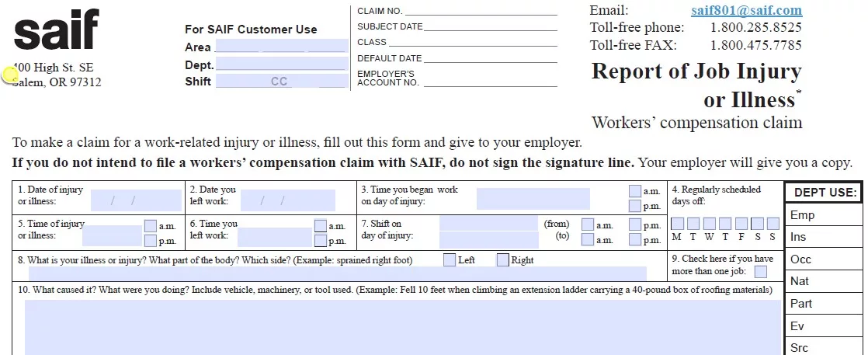Tick the Monday (M) day-off checkbox
The width and height of the screenshot is (868, 355).
677,224
